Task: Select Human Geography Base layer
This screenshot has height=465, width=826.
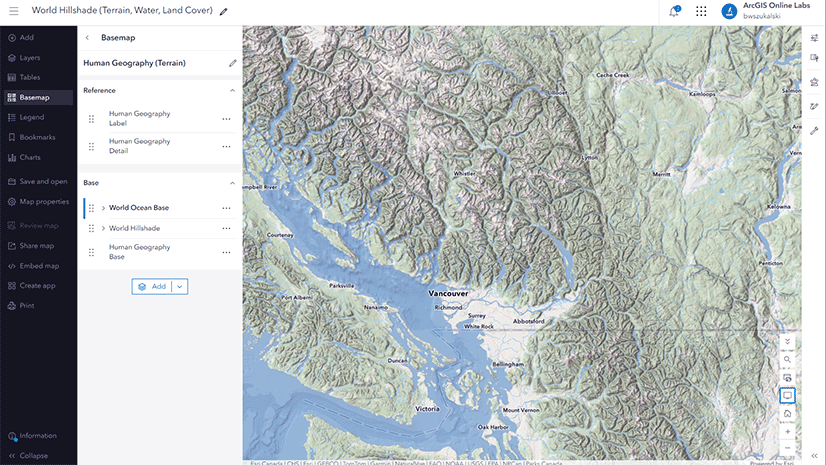Action: [140, 252]
